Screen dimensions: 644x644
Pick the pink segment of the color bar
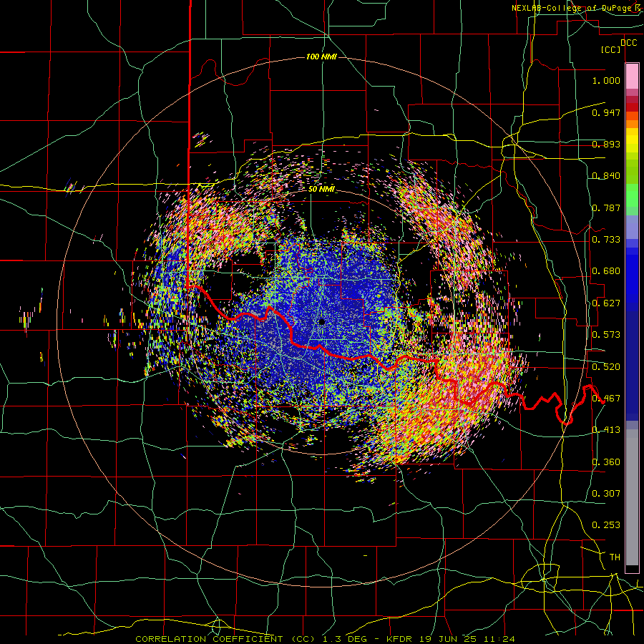coord(632,77)
